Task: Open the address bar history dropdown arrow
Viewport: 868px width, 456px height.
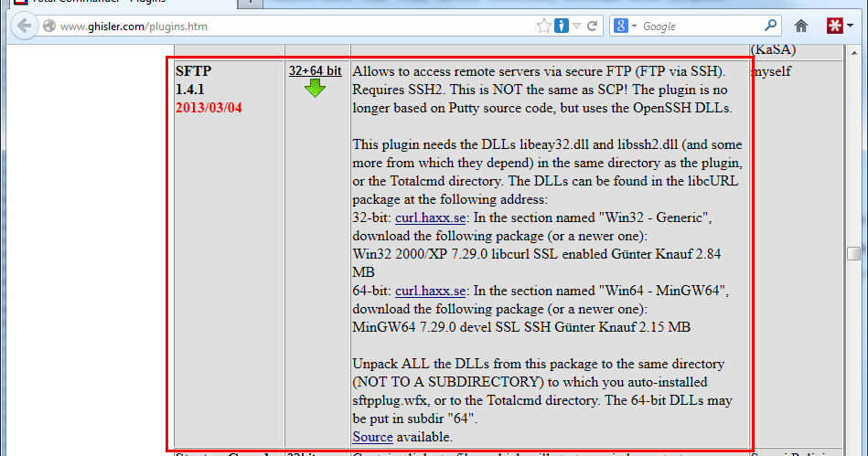Action: click(x=576, y=26)
